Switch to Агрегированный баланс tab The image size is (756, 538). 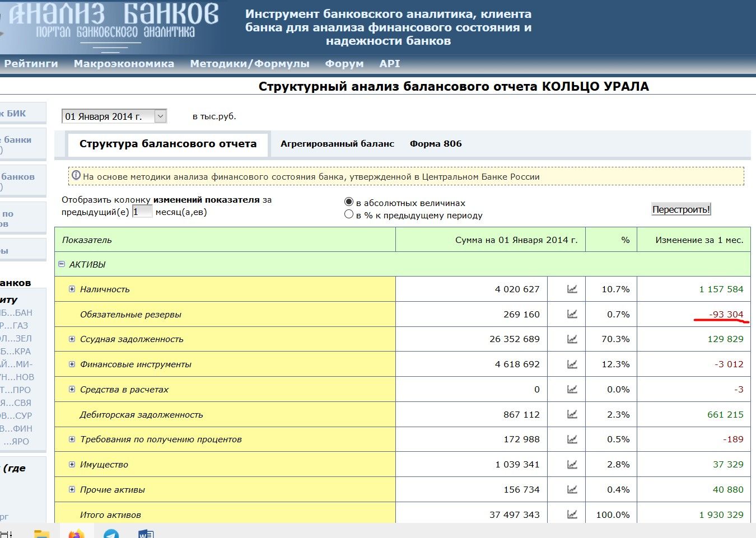click(337, 144)
